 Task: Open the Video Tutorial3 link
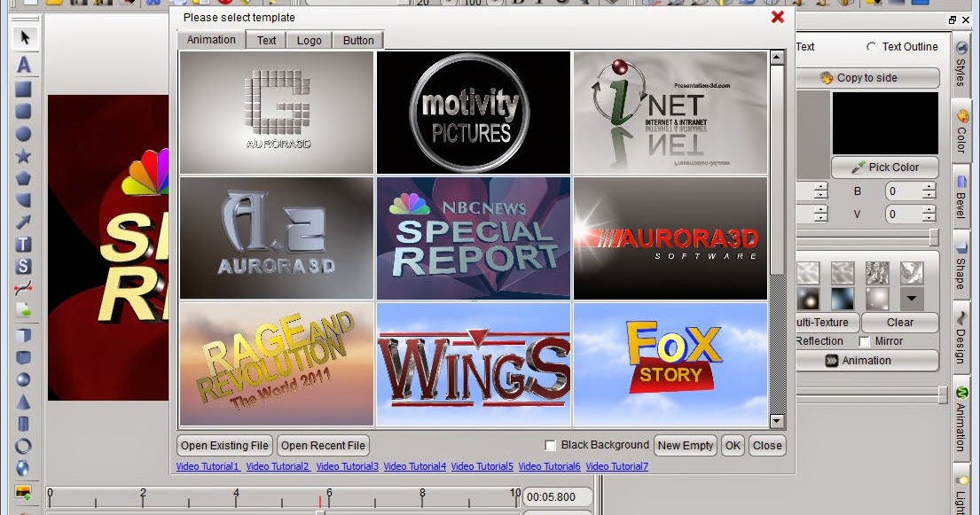point(347,465)
